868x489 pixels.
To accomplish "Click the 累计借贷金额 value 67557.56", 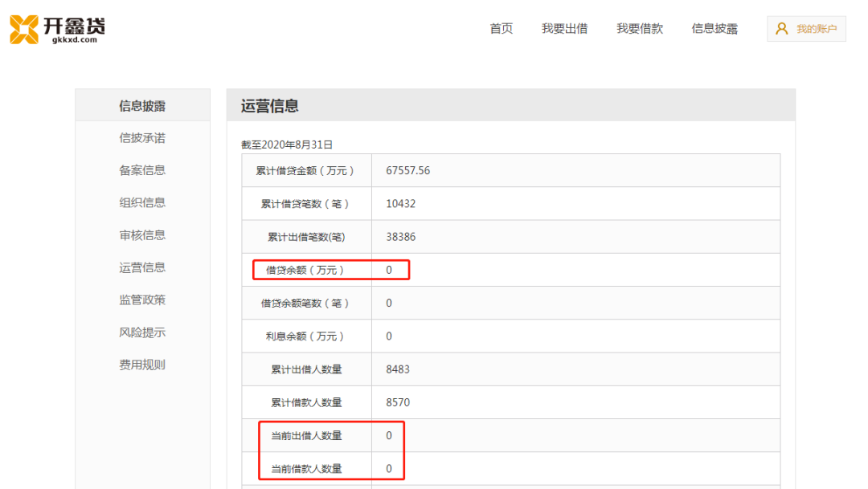I will point(407,171).
